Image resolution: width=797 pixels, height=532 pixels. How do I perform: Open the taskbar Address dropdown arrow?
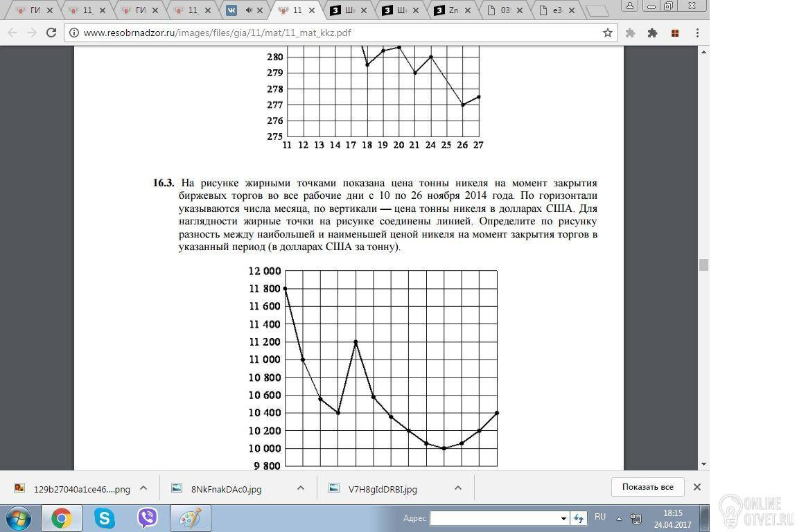(563, 518)
